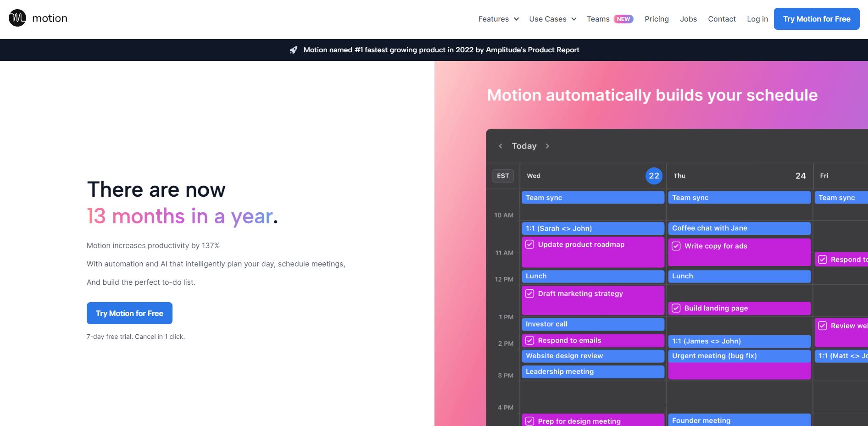Viewport: 868px width, 426px height.
Task: Go to next day with right chevron
Action: point(547,146)
